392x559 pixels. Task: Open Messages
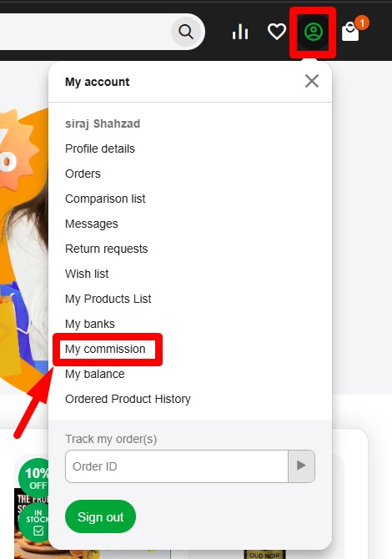91,224
